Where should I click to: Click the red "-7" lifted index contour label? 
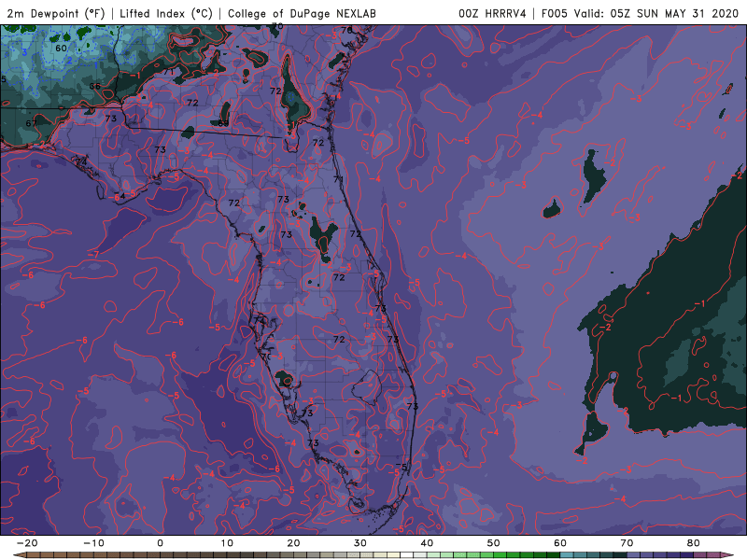(93, 254)
